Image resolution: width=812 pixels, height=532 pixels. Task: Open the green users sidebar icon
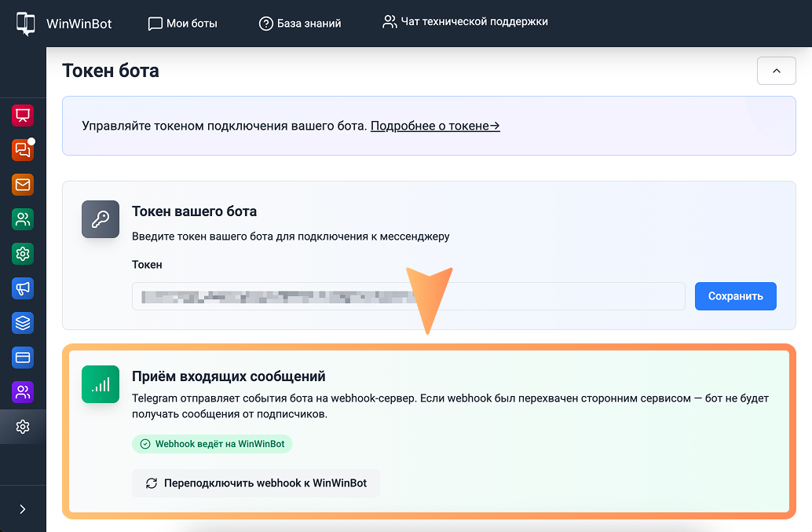tap(23, 219)
